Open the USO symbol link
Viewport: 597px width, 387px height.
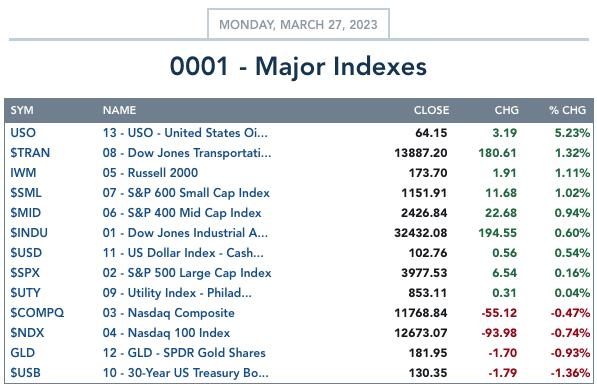[23, 133]
